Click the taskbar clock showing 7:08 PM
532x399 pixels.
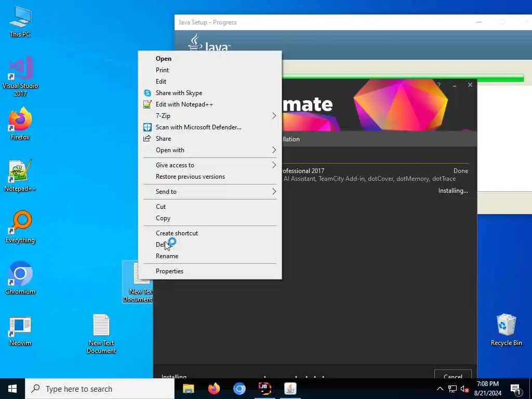point(487,389)
